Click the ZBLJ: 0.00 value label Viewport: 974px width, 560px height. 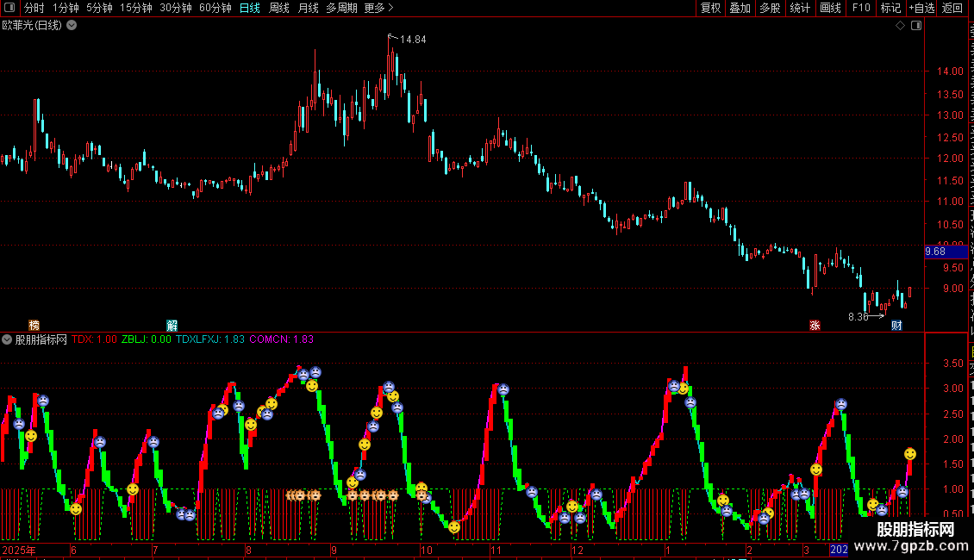[146, 339]
